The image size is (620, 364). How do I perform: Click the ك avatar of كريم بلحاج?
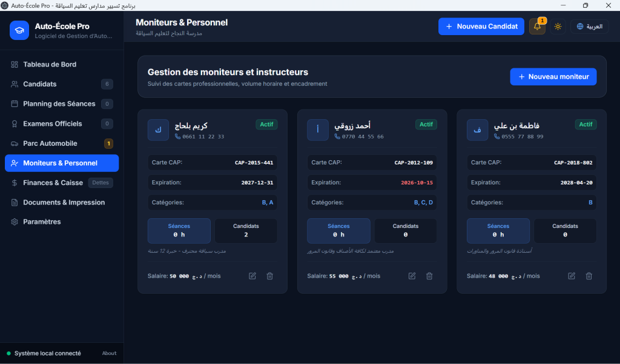[x=158, y=130]
